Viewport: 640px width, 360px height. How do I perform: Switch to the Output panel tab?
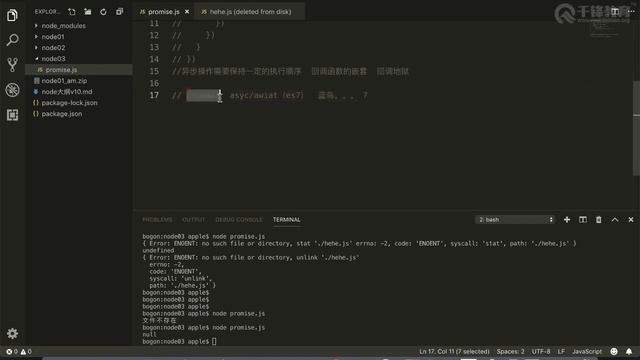pyautogui.click(x=193, y=220)
